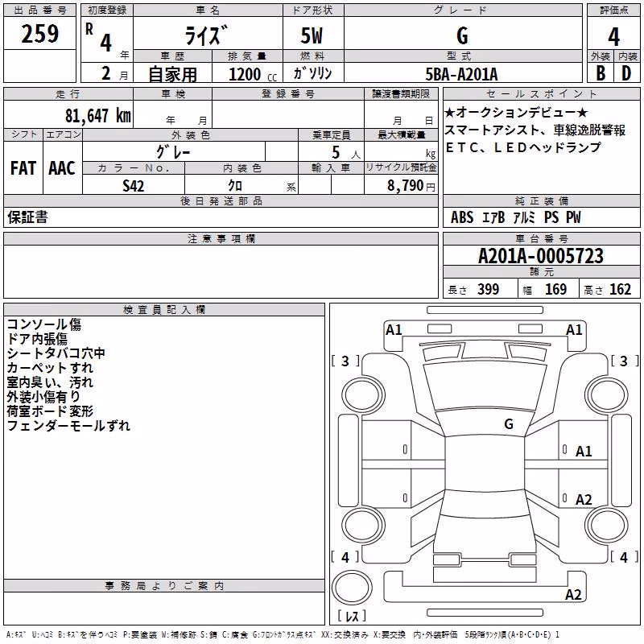Click sales point ★オークションデビュー★
Screen dimensions: 644x644
click(x=516, y=112)
